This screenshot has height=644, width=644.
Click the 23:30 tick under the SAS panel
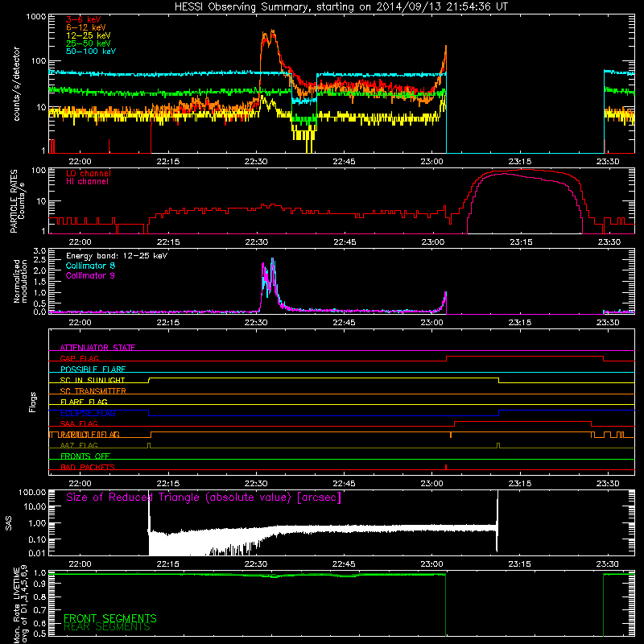click(x=608, y=564)
